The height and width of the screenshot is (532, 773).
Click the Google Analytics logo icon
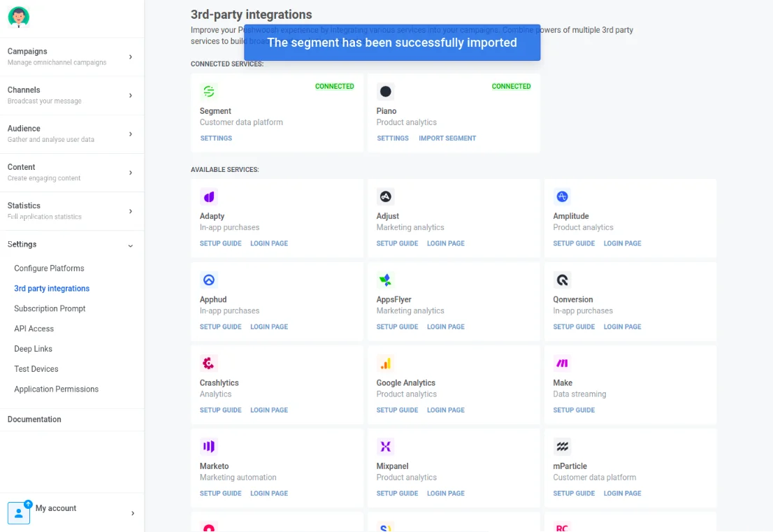[x=385, y=364]
